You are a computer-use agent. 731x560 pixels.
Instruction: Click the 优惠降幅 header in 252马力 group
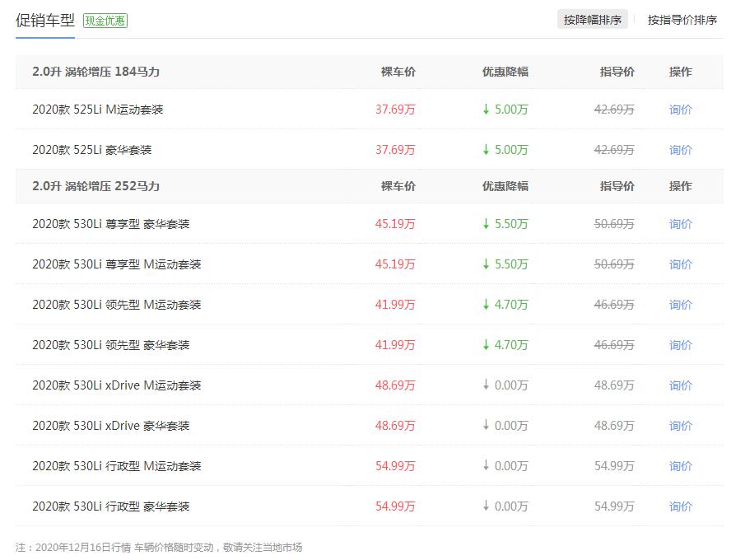(505, 186)
